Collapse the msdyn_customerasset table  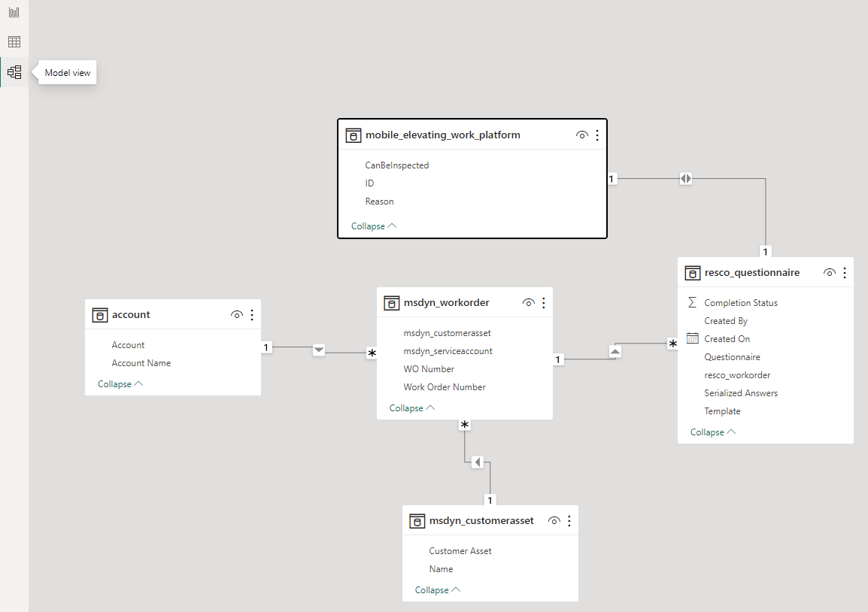click(x=437, y=590)
